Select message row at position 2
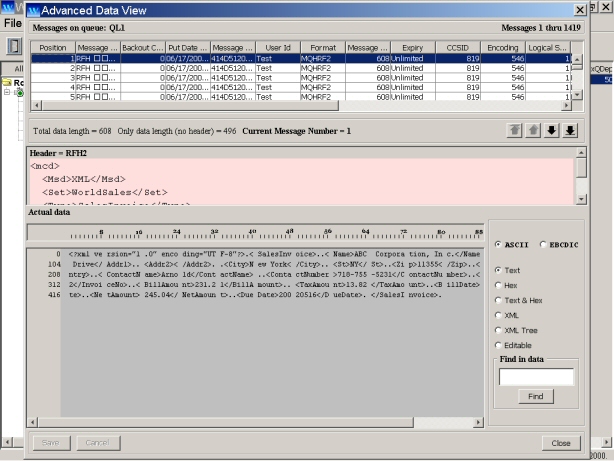 pos(301,68)
